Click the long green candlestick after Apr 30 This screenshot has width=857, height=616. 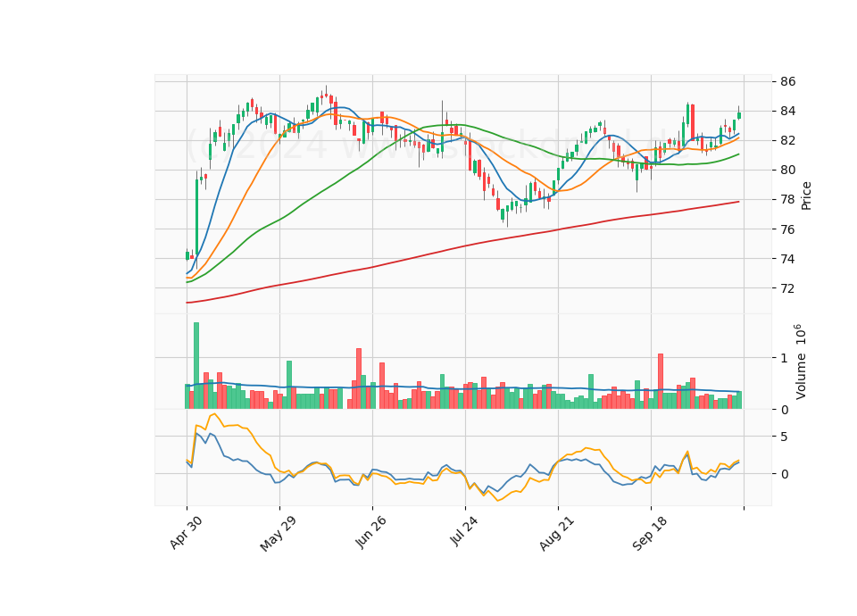click(196, 217)
